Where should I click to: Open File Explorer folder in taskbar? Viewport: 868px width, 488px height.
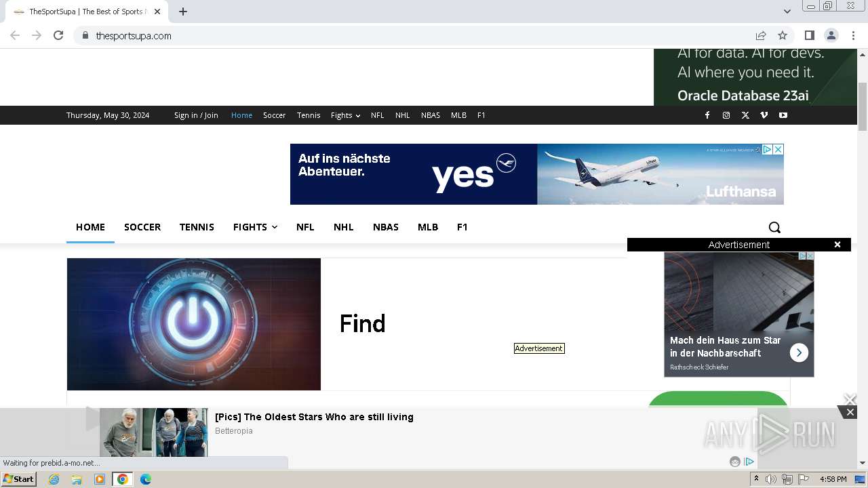point(77,479)
